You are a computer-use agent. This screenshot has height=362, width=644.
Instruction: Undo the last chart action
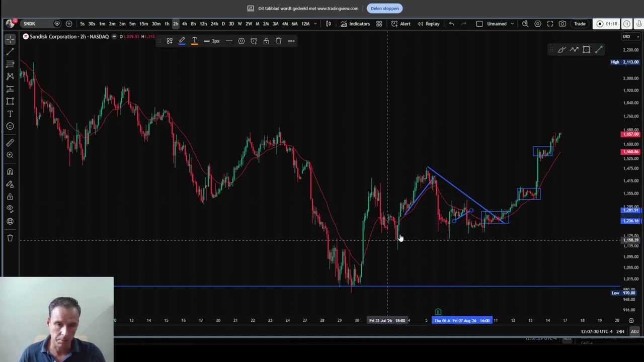451,24
